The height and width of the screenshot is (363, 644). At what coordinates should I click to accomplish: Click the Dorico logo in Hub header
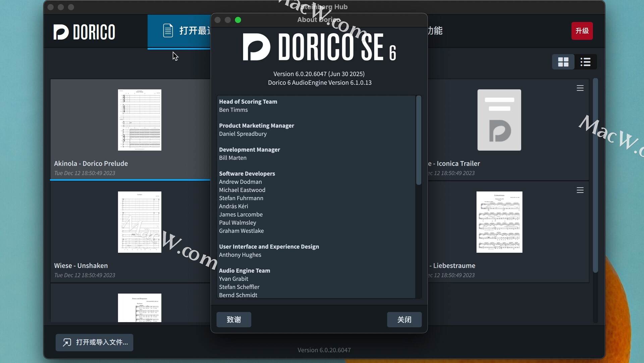pos(84,32)
